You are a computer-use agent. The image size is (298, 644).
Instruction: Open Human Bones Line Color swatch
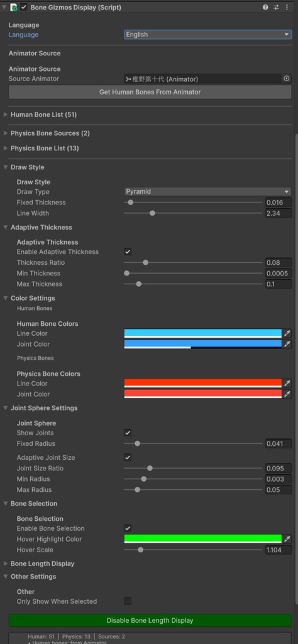pyautogui.click(x=203, y=333)
